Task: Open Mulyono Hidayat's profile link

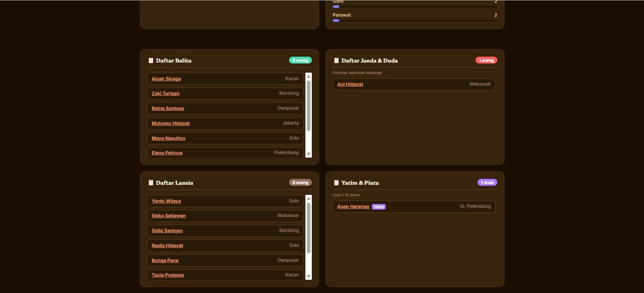Action: tap(170, 123)
